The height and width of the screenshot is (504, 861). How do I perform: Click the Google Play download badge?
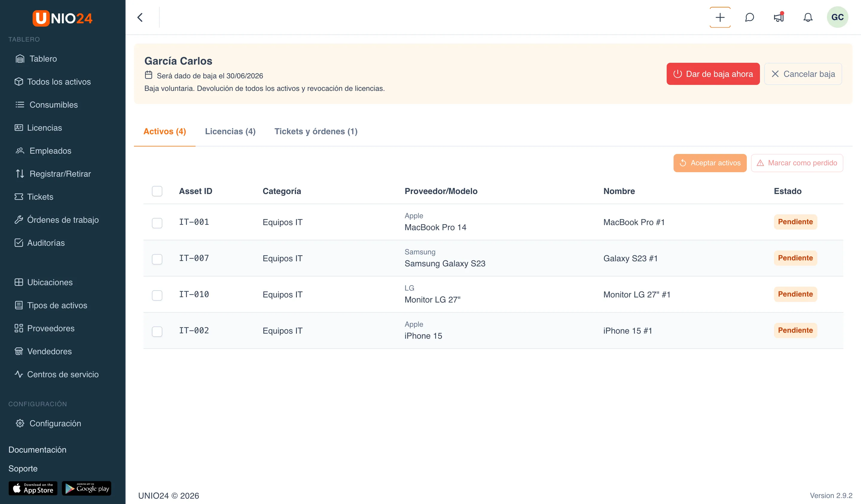[86, 488]
